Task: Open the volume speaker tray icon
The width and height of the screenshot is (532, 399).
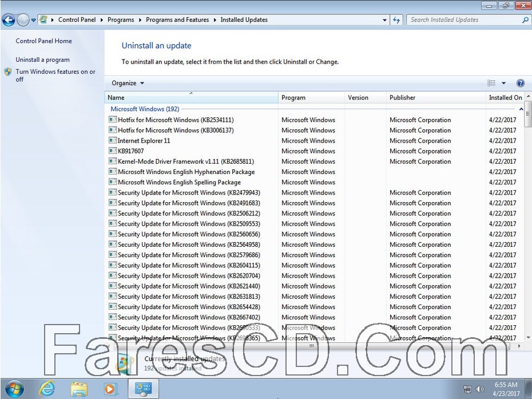Action: coord(480,389)
